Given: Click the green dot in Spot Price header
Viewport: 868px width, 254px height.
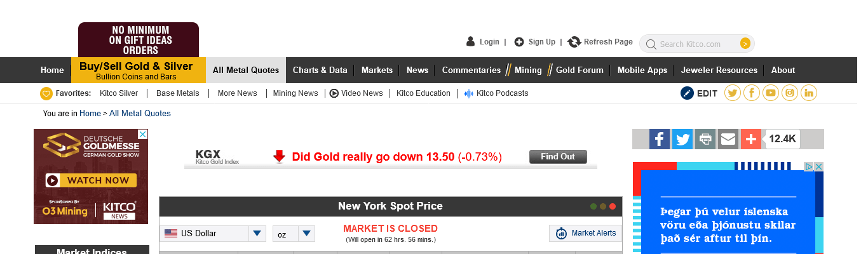Looking at the screenshot, I should 593,206.
